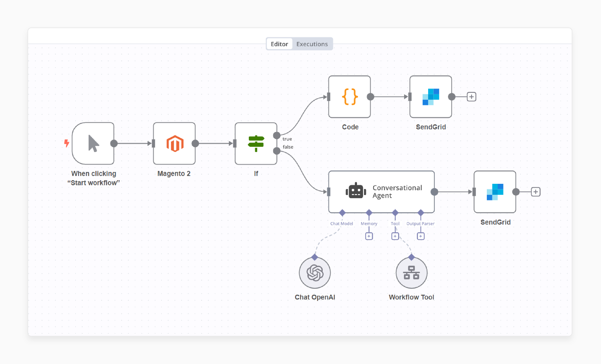Click the 'Tool' connector label

[395, 224]
